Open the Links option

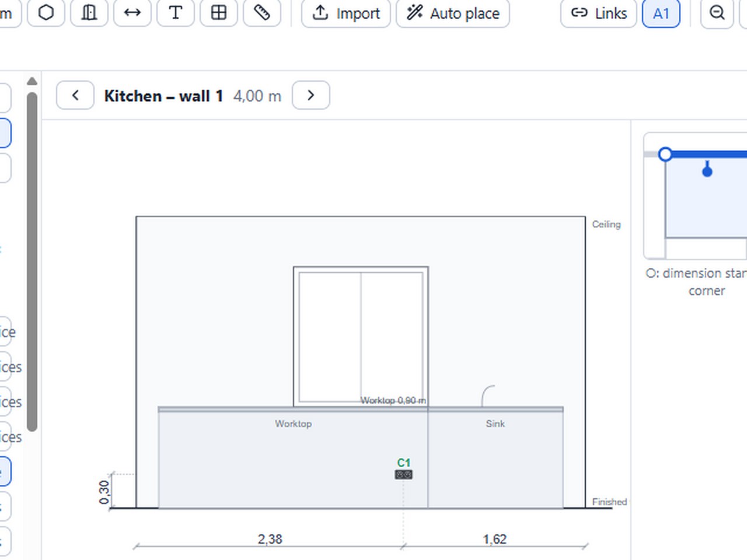[599, 12]
